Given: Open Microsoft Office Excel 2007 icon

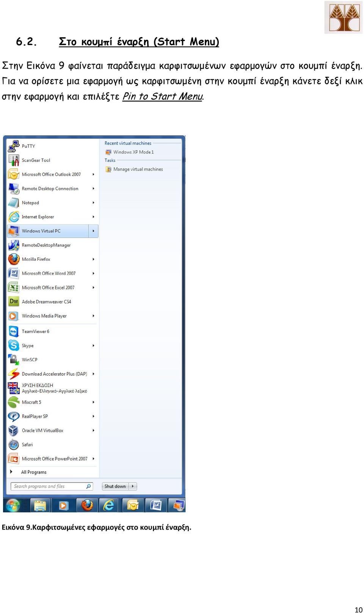Looking at the screenshot, I should [14, 288].
